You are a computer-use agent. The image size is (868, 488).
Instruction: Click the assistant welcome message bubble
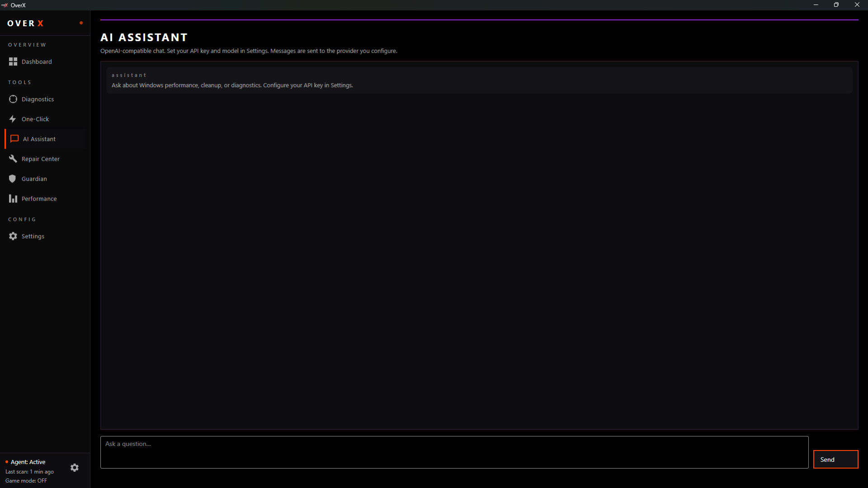[x=479, y=80]
